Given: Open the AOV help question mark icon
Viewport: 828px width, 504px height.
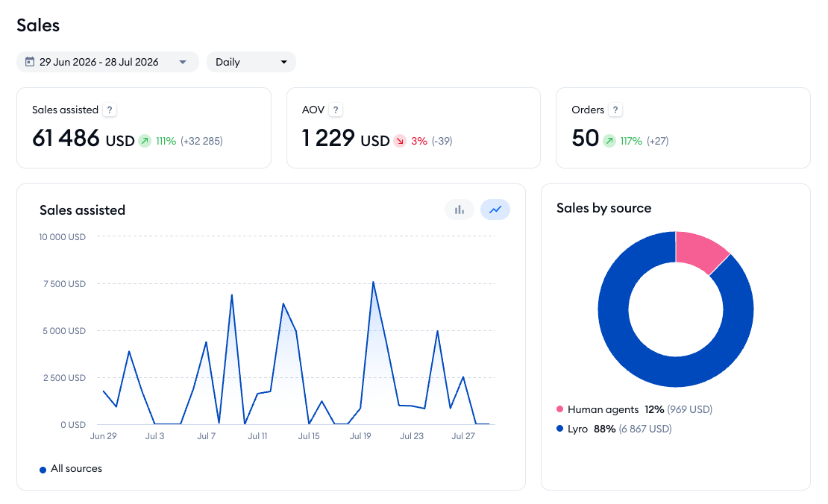Looking at the screenshot, I should (336, 110).
